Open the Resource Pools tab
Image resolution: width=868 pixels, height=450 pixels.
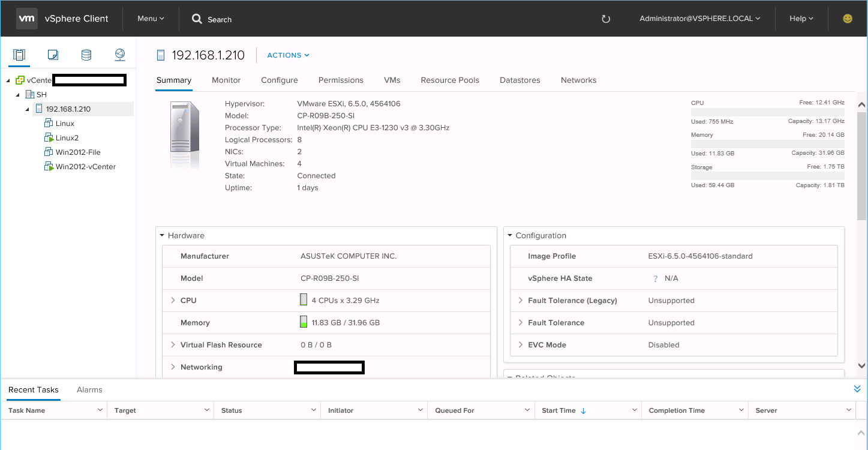(450, 80)
